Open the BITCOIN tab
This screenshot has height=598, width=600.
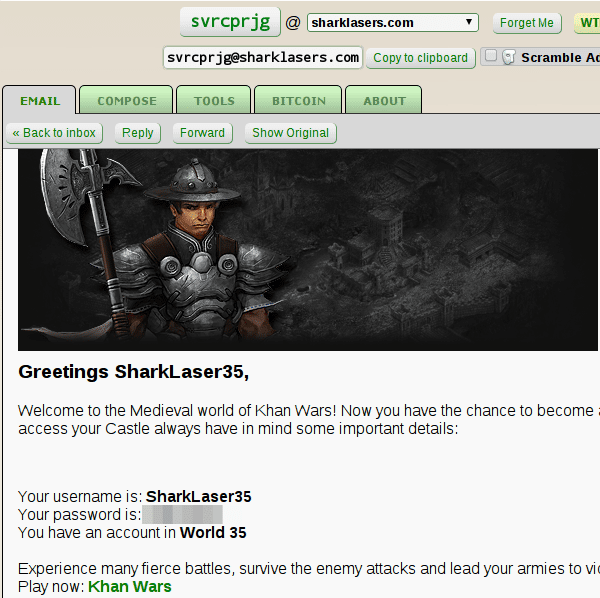point(298,101)
